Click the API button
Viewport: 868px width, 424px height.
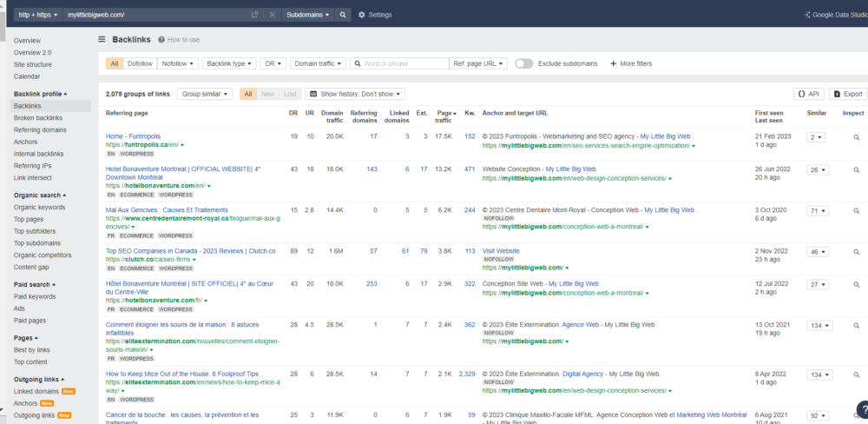[808, 94]
